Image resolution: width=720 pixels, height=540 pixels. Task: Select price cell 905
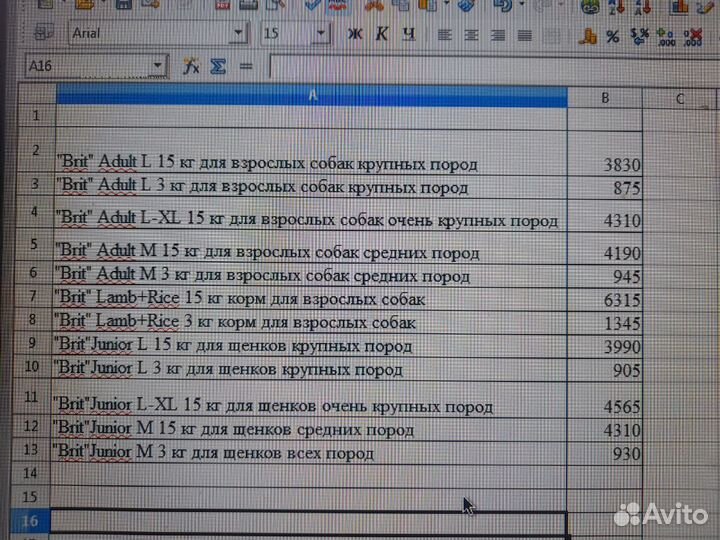coord(604,370)
